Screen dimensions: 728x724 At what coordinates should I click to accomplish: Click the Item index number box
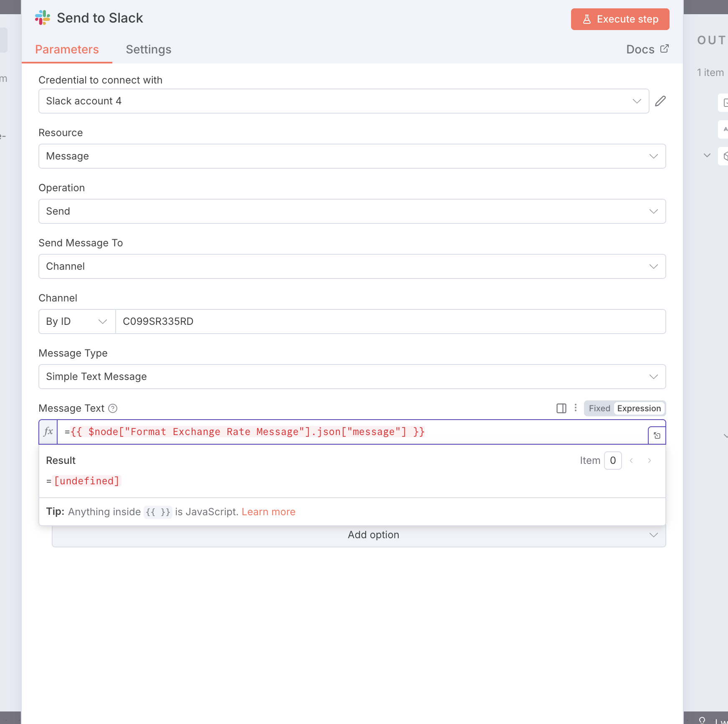tap(613, 461)
